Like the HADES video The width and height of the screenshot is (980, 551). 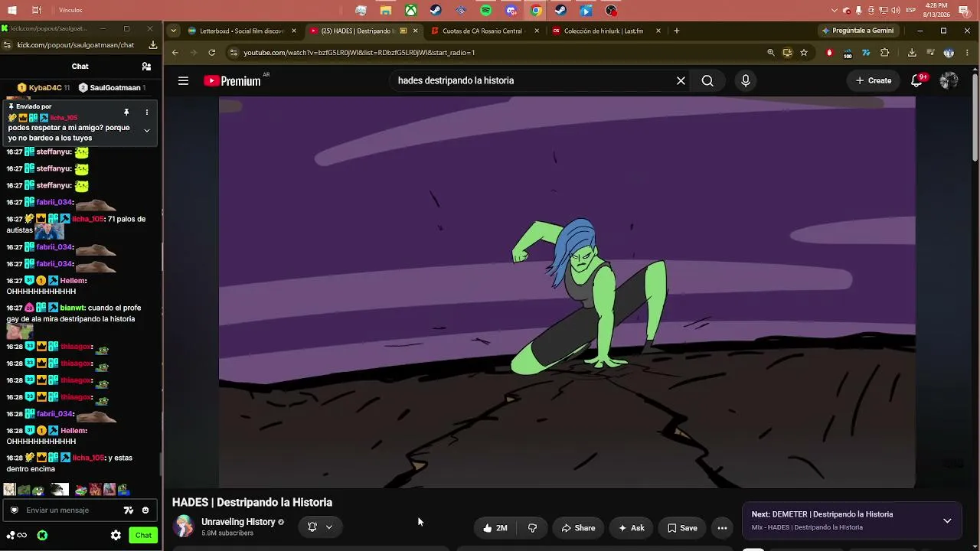495,528
